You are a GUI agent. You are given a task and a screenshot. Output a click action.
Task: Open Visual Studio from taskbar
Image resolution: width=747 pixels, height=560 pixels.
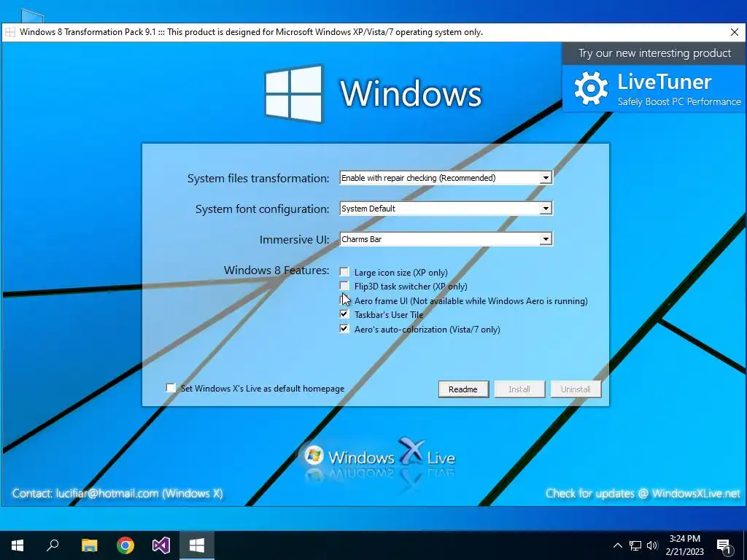coord(161,545)
